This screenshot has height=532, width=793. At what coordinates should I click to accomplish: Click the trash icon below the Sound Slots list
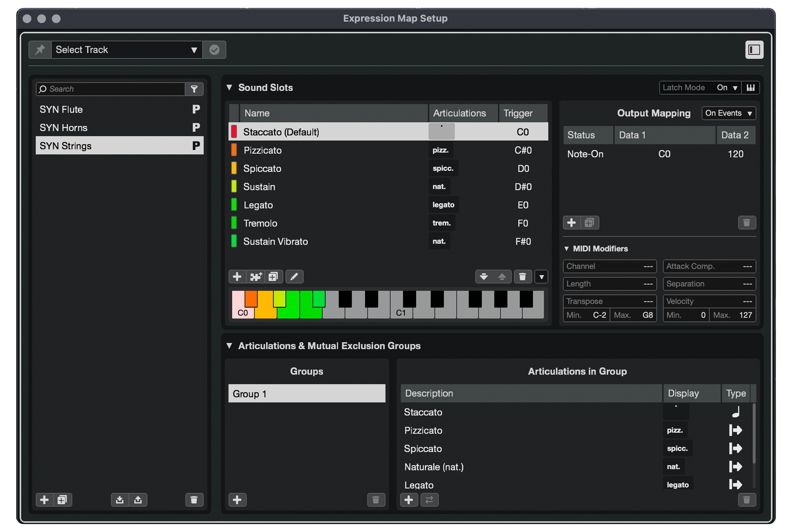[522, 277]
